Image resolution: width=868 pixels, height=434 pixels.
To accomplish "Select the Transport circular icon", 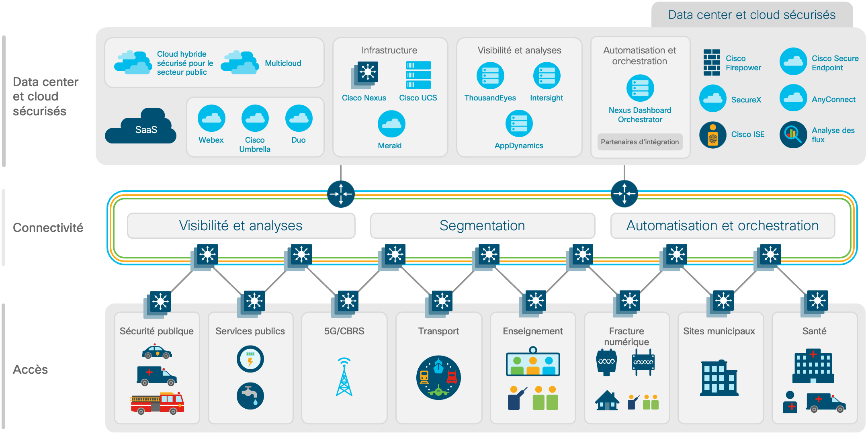I will click(438, 377).
